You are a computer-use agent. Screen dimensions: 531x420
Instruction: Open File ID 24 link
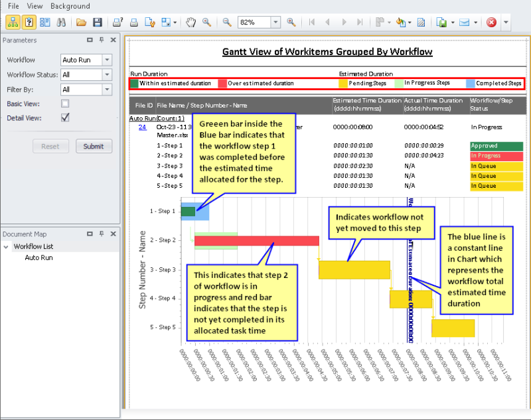pos(142,127)
